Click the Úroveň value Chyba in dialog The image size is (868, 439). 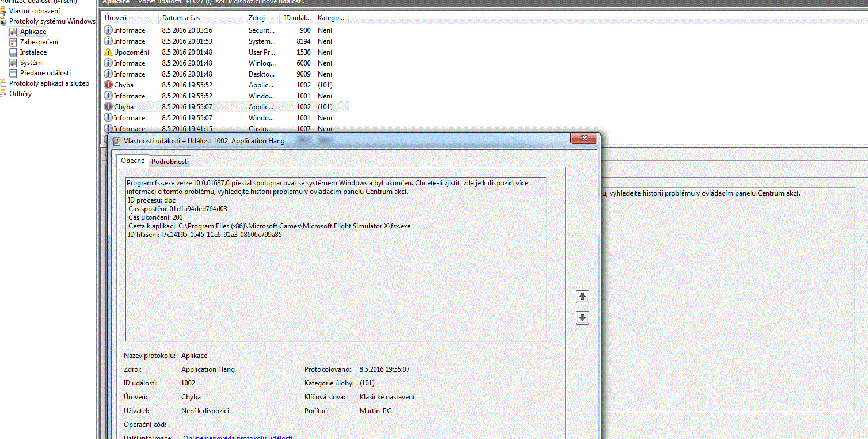(x=191, y=397)
